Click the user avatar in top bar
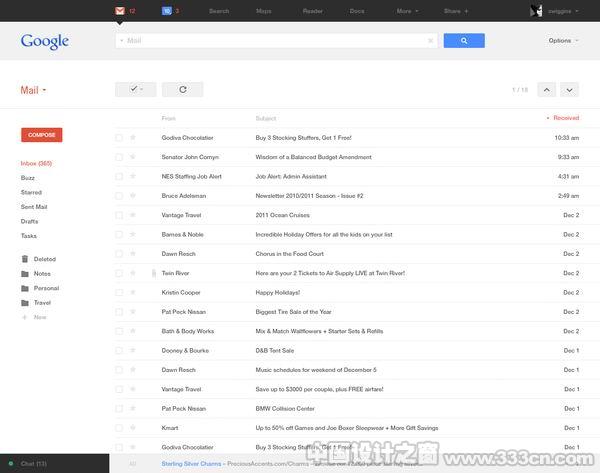 536,11
